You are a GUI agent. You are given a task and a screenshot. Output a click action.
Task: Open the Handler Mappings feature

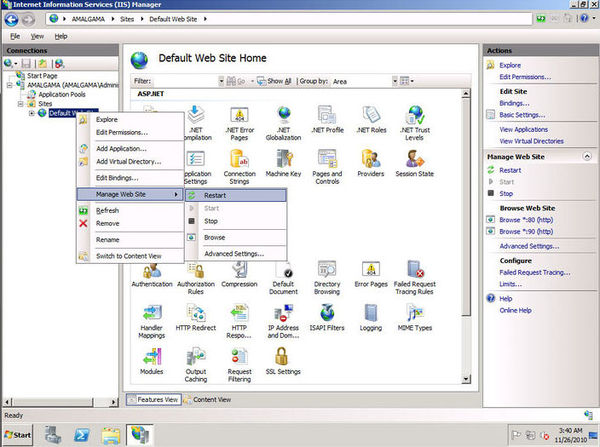point(152,321)
